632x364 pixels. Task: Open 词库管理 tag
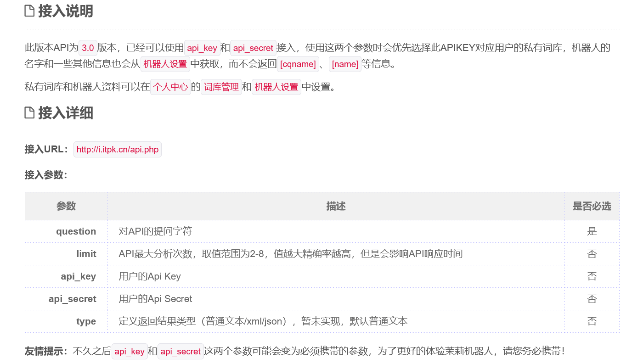point(221,87)
